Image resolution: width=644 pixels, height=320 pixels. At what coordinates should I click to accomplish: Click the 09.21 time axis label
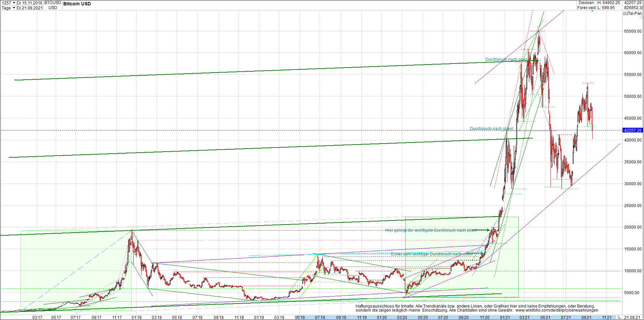point(586,317)
